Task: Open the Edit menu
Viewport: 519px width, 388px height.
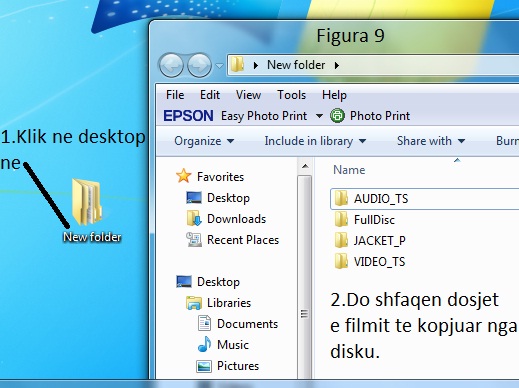Action: coord(210,95)
